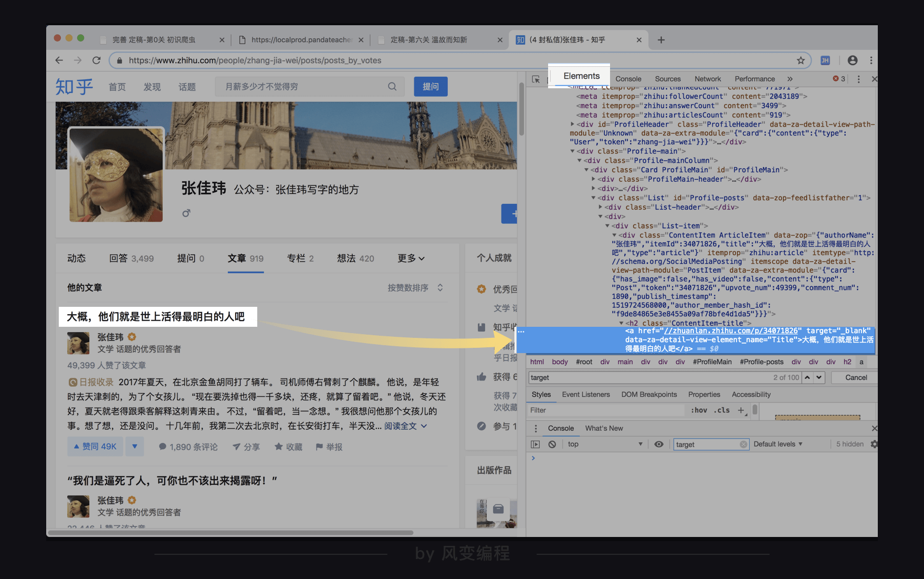Add new style rule plus icon
This screenshot has height=579, width=924.
point(741,410)
